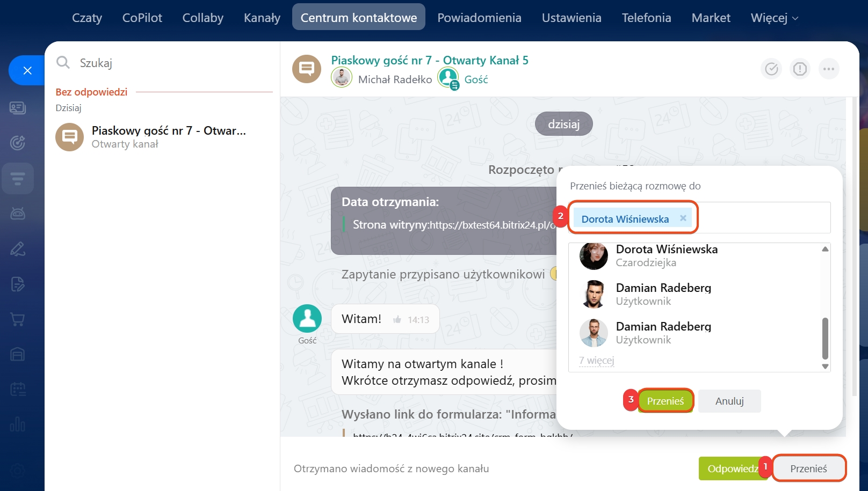Viewport: 868px width, 491px height.
Task: Like the "Witam!" message thumbs-up
Action: click(x=397, y=320)
